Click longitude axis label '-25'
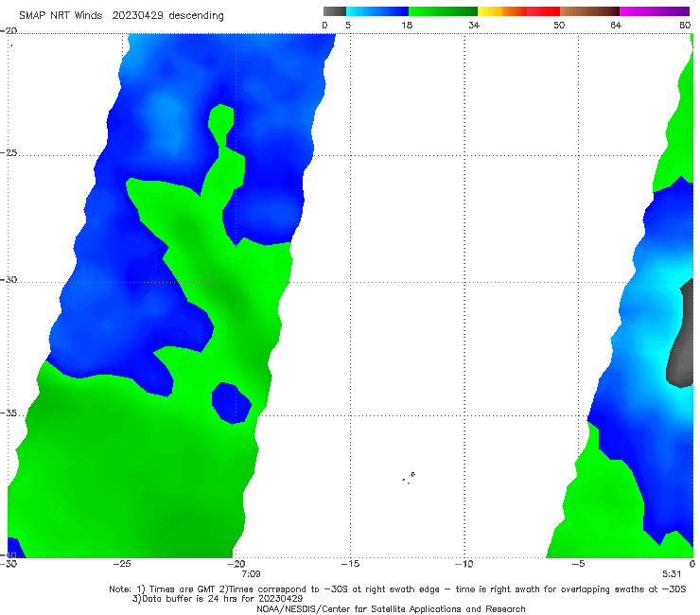This screenshot has height=615, width=700. [122, 564]
